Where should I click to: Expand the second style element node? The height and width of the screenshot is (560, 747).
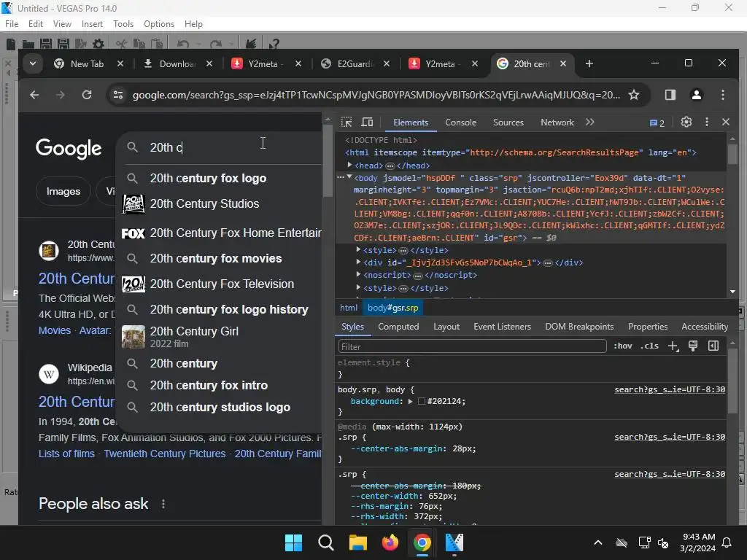coord(358,287)
